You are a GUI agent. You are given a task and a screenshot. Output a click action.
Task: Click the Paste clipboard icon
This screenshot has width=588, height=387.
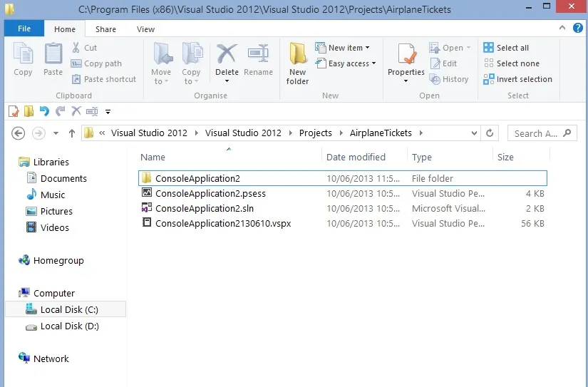[x=53, y=53]
